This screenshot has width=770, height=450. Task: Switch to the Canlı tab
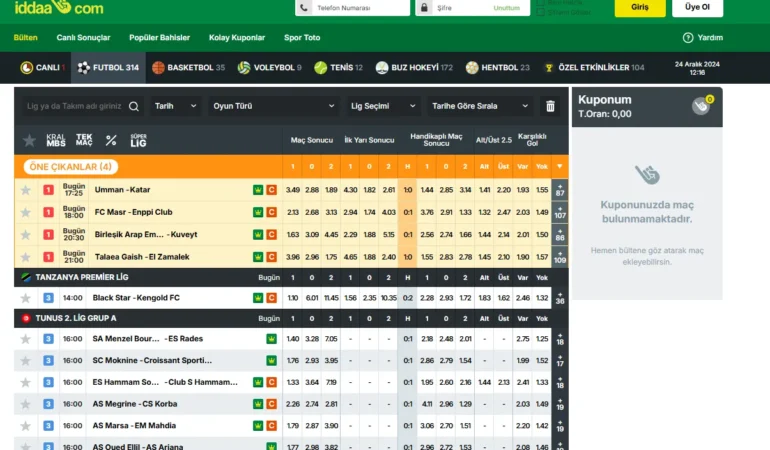coord(43,68)
